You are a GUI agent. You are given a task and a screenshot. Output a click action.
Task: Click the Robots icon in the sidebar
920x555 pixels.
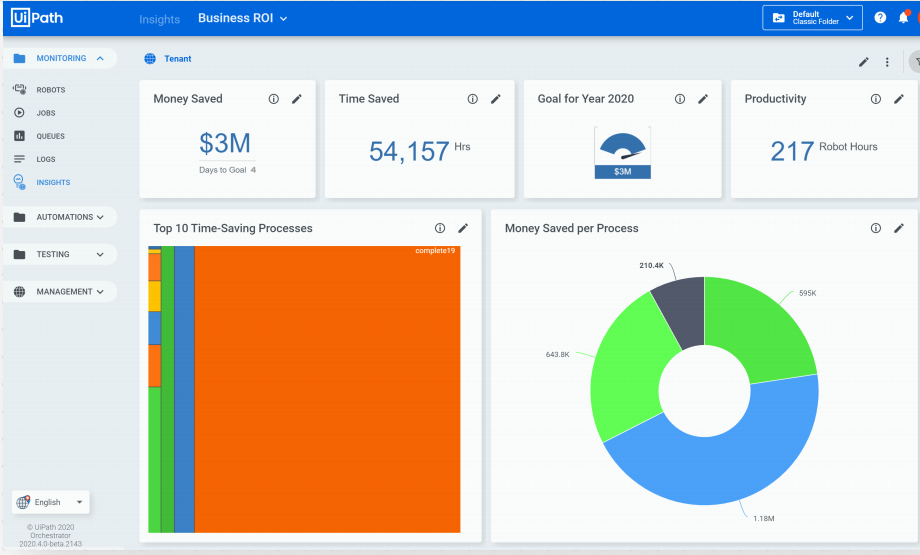click(19, 89)
